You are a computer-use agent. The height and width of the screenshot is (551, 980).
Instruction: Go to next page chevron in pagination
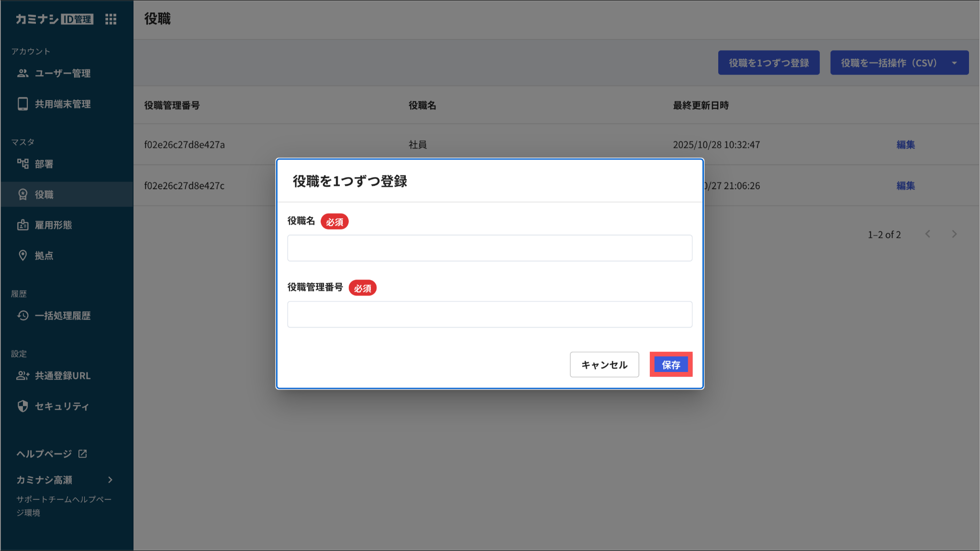(954, 234)
